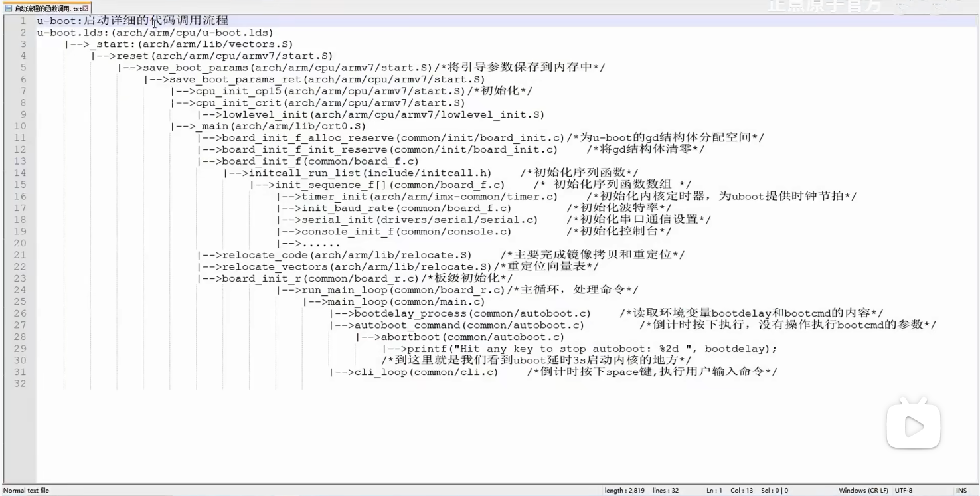This screenshot has width=980, height=496.
Task: Click the 'run_main_loop' text on line 24
Action: [344, 290]
